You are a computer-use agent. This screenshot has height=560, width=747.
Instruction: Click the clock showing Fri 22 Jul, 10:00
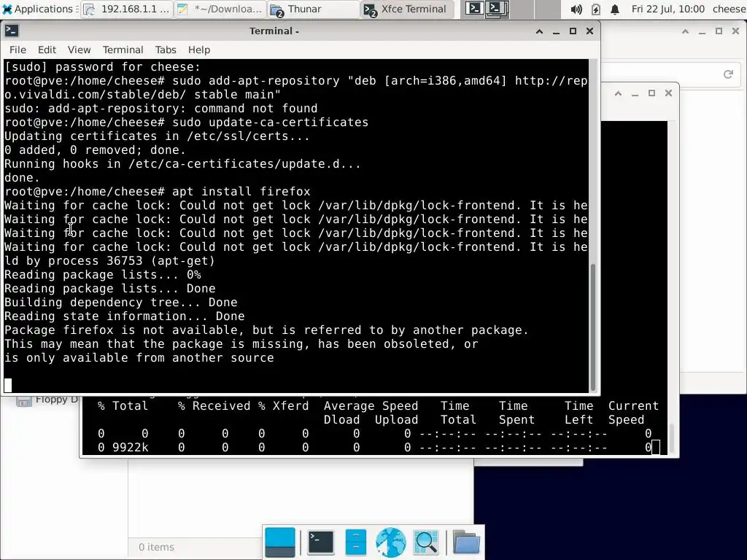668,9
